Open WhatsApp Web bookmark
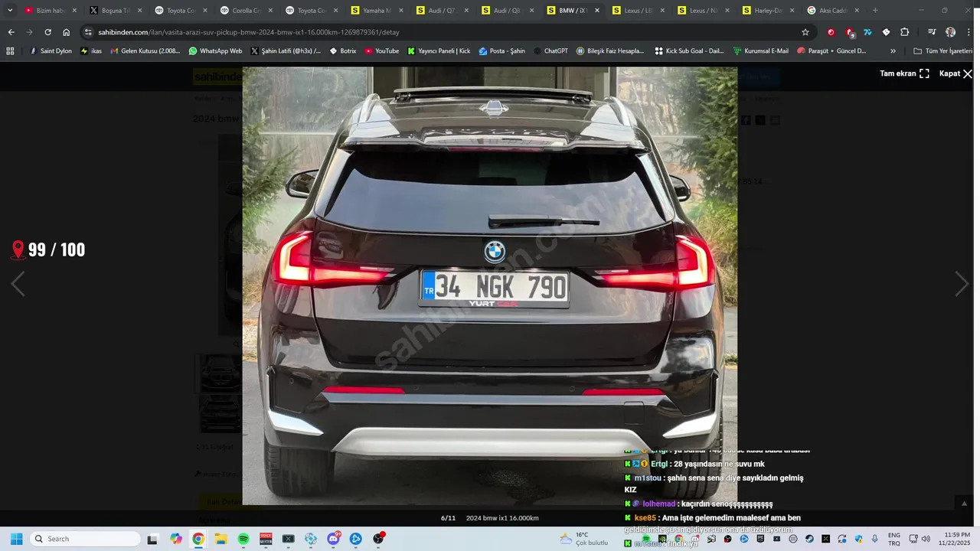Image resolution: width=980 pixels, height=551 pixels. tap(215, 51)
